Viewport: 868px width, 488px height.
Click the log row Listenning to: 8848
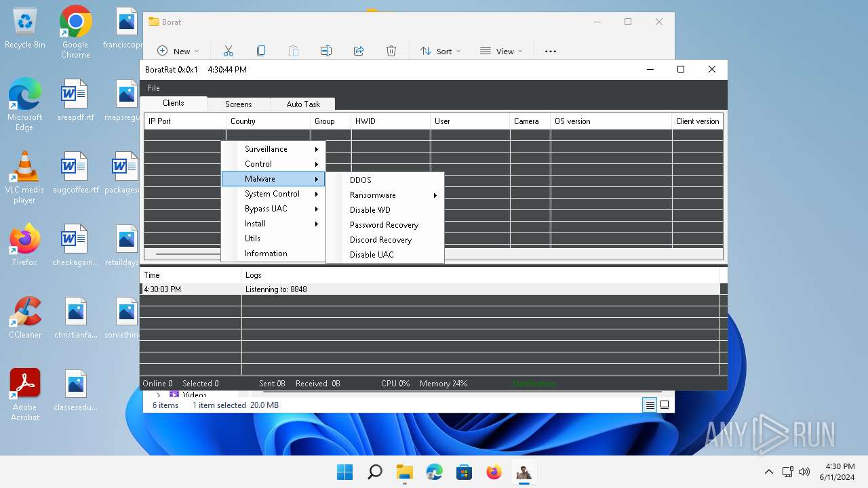(x=430, y=289)
